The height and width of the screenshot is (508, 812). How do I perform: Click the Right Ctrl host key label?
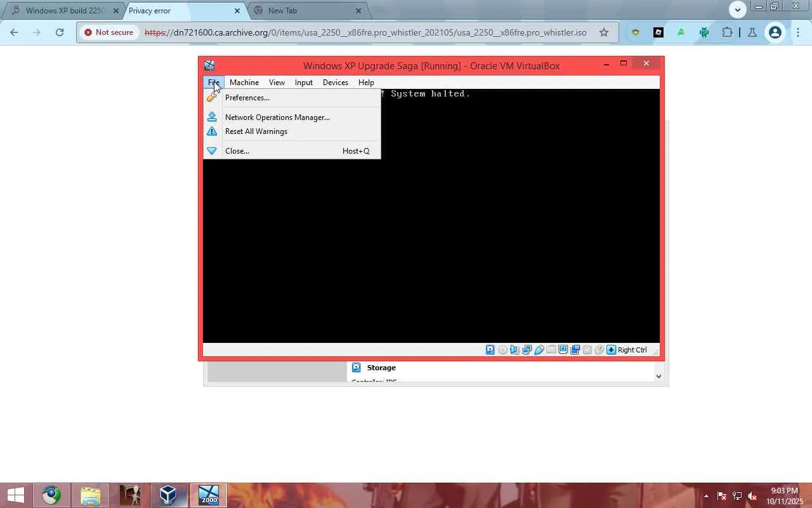click(632, 350)
